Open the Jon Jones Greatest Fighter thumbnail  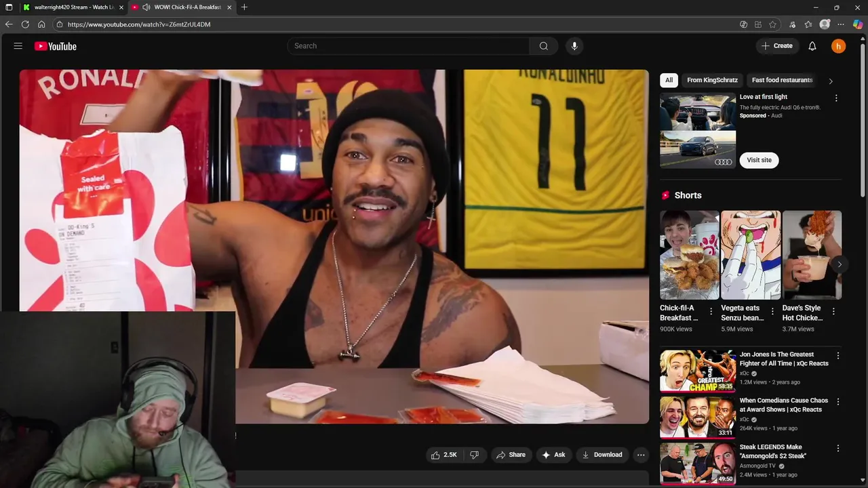click(698, 371)
